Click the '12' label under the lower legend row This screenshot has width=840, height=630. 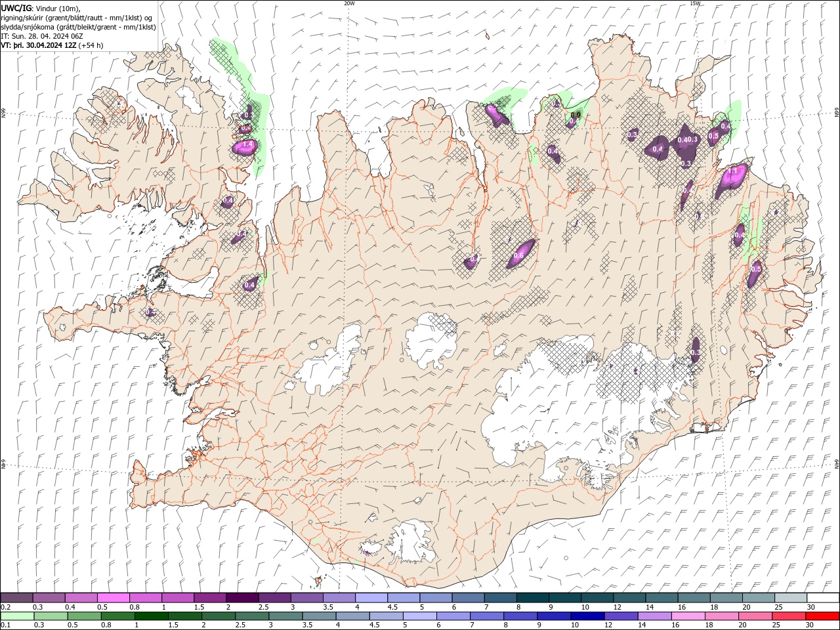609,625
